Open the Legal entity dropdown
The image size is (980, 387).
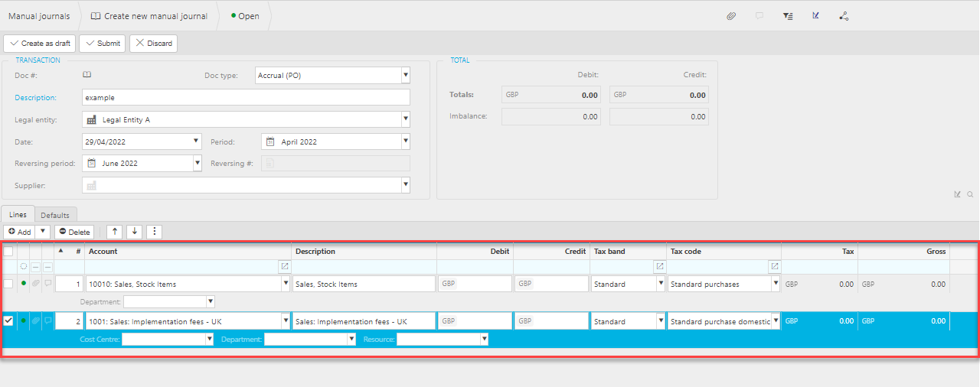[x=405, y=119]
